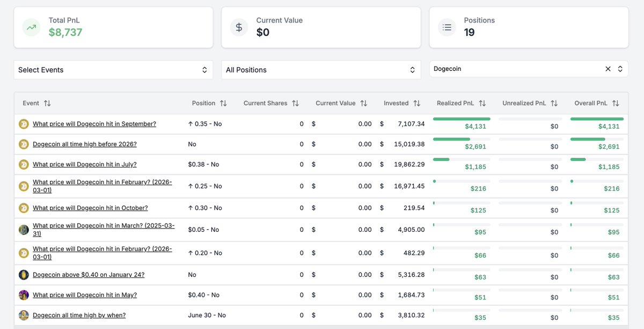Click Invested amount 19,862.29
Screen dimensions: 644x329
point(409,164)
